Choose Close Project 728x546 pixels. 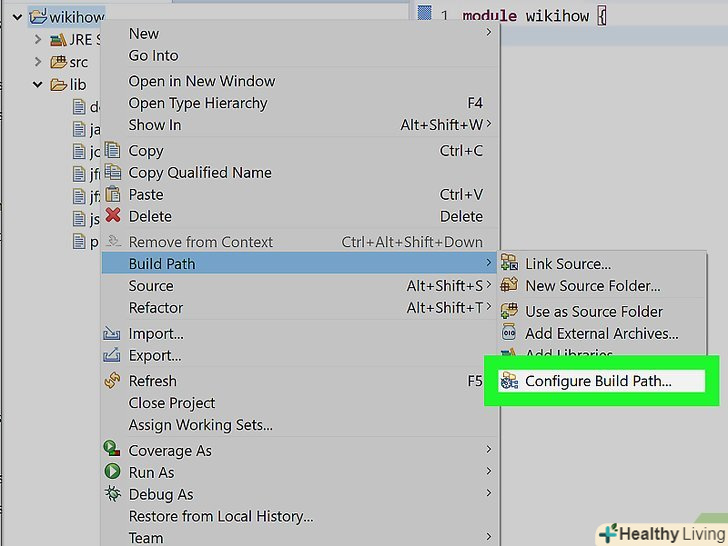[172, 403]
